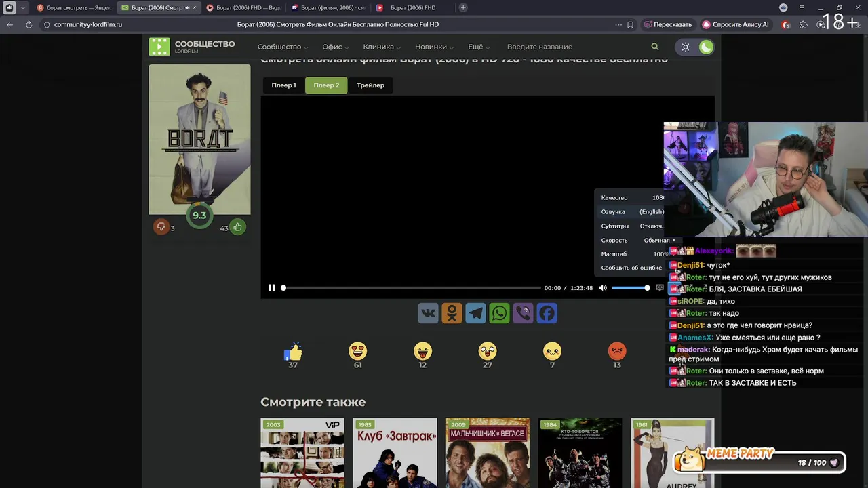The image size is (868, 488).
Task: Switch to Борат (2006) FHD — Видео tab
Action: 243,7
